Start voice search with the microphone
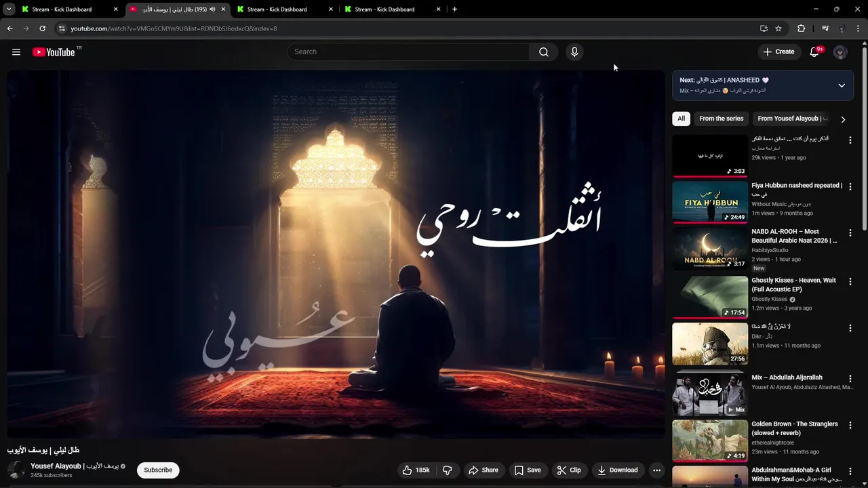Screen dimensions: 868x488 tap(574, 52)
